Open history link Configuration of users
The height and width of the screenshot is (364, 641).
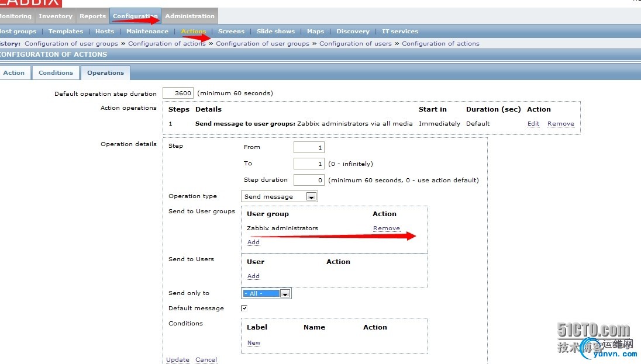(x=355, y=43)
